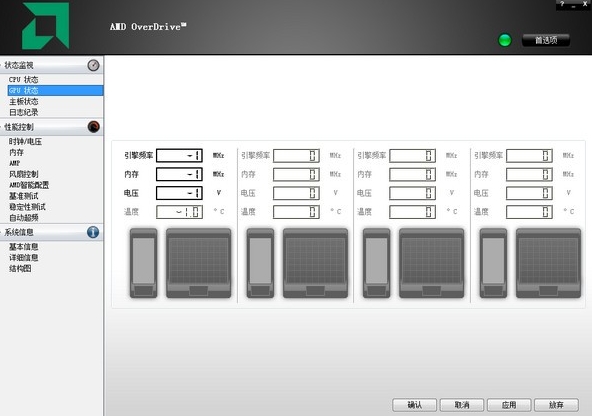Click the 应用 apply button
Viewport: 592px width, 416px height.
(509, 405)
